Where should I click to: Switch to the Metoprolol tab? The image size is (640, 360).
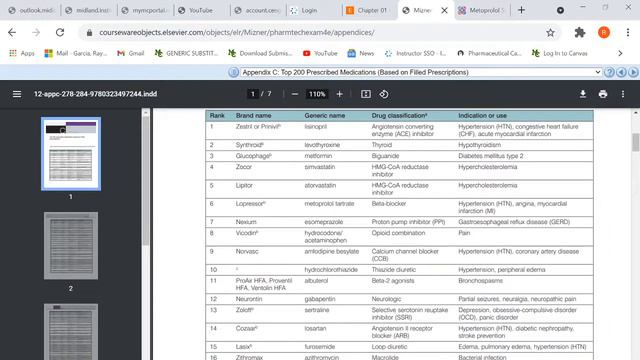[482, 11]
